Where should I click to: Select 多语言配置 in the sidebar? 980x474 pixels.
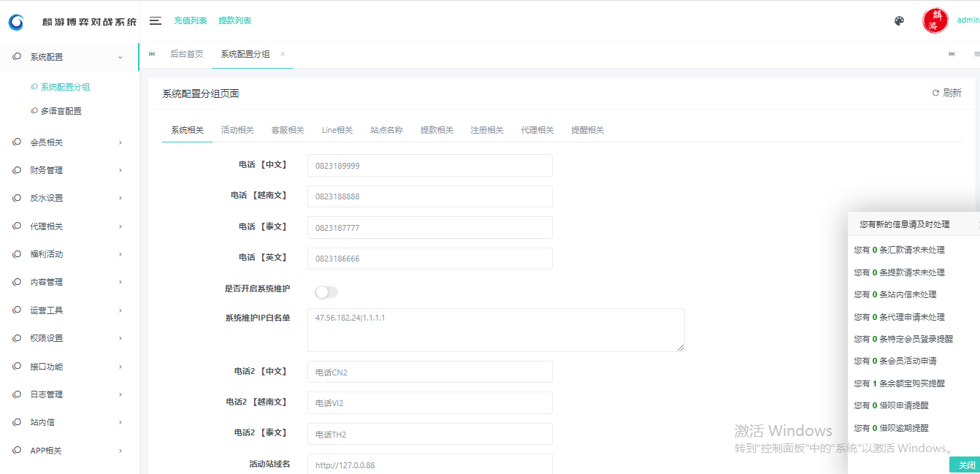(x=61, y=111)
